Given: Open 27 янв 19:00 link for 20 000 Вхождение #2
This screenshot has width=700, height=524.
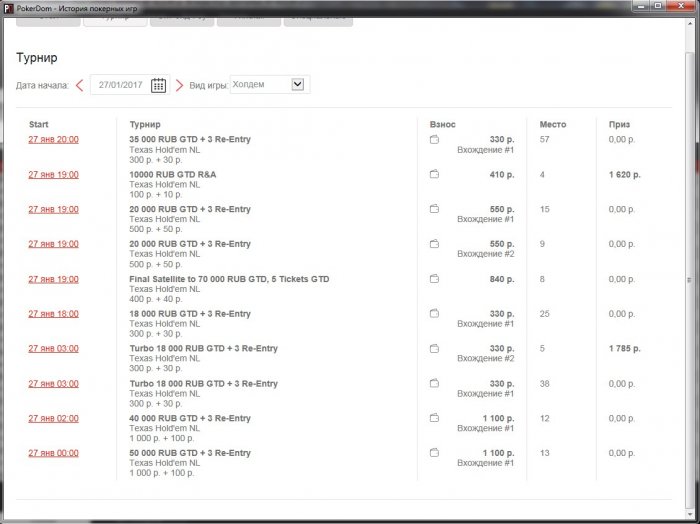Looking at the screenshot, I should (54, 244).
